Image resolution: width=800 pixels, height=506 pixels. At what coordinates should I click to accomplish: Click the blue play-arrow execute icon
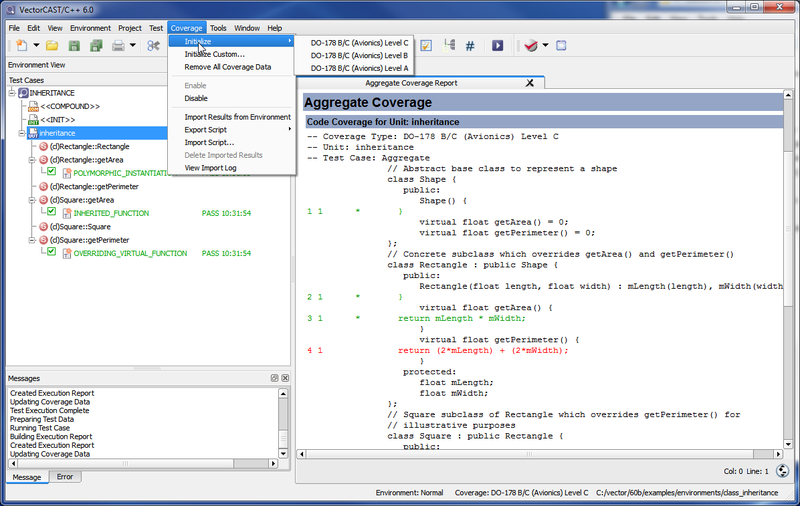497,46
